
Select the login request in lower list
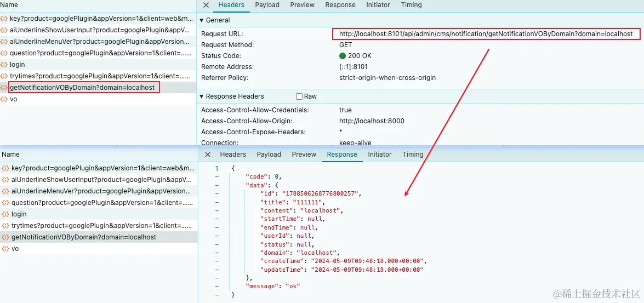coord(99,214)
